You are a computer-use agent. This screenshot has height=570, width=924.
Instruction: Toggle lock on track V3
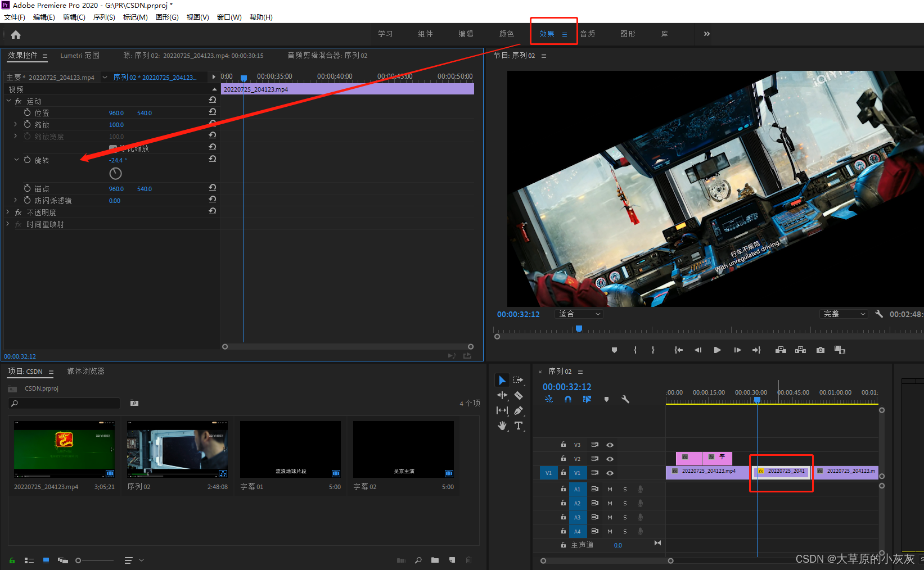(x=564, y=444)
